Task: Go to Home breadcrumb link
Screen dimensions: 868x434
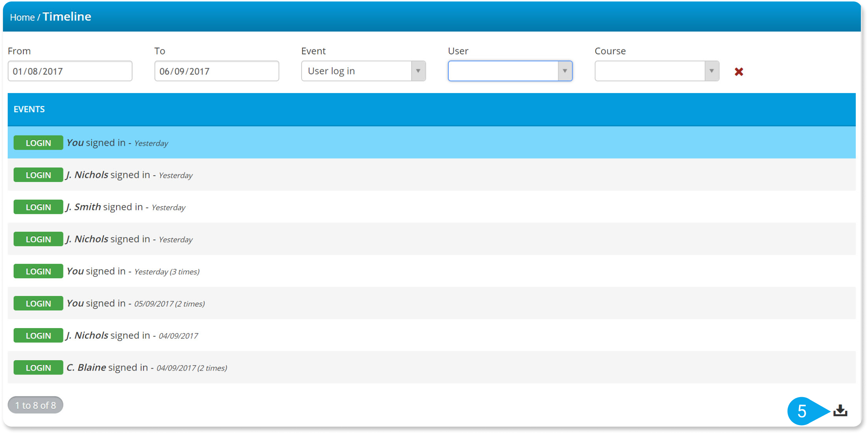Action: pyautogui.click(x=22, y=17)
